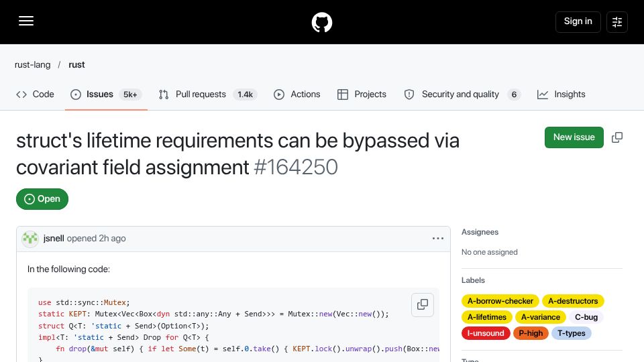Open appearance settings sliders icon
The height and width of the screenshot is (362, 644).
[617, 21]
